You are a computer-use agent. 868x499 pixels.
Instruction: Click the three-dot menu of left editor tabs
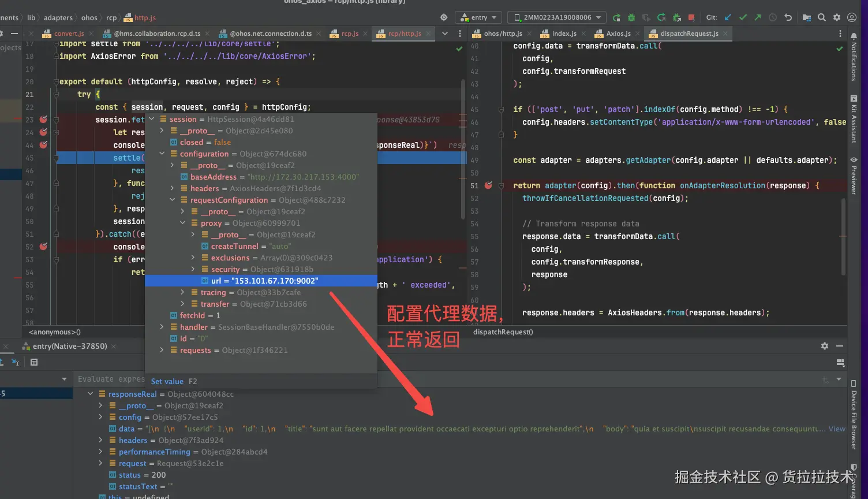(460, 33)
